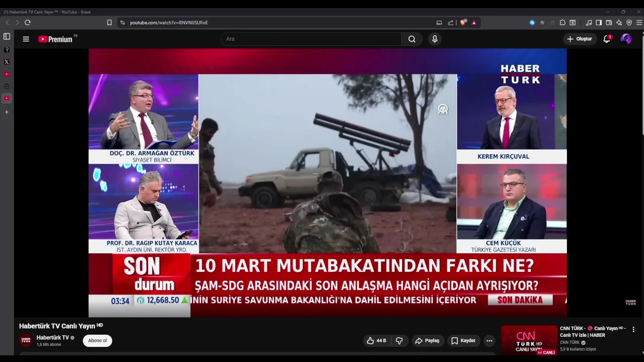
Task: Click the Habertürk live video player
Action: click(x=328, y=183)
